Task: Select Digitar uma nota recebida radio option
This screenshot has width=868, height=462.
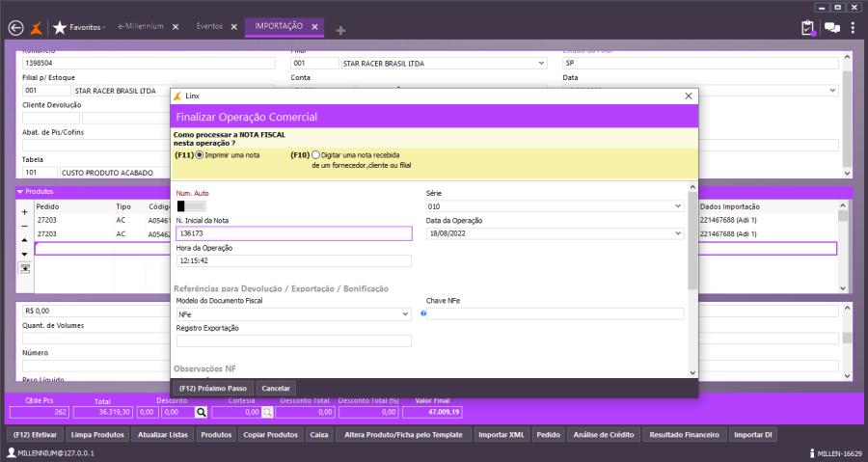Action: tap(315, 154)
